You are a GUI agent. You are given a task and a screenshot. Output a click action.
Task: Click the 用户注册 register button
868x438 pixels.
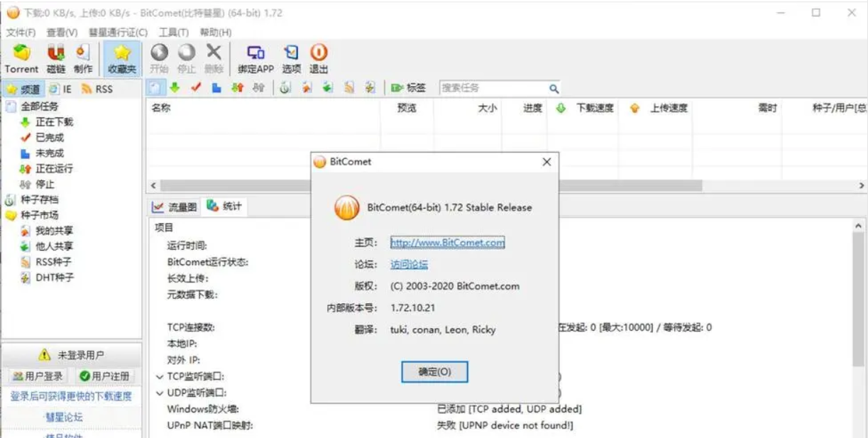point(105,376)
